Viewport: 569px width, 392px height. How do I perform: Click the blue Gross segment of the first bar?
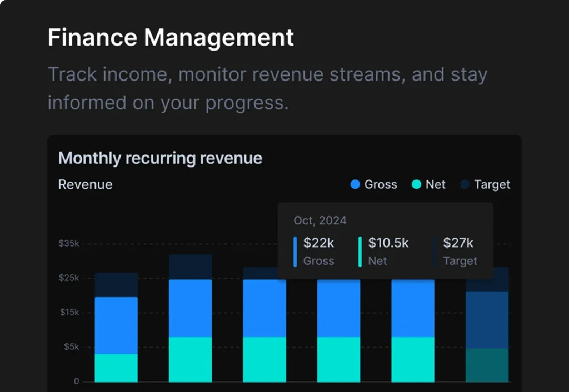pyautogui.click(x=116, y=325)
